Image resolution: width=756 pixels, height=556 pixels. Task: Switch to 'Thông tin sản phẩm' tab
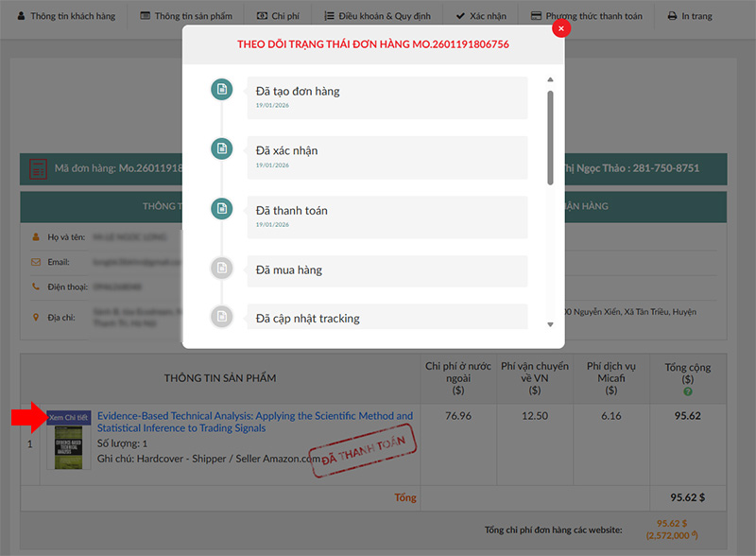pos(189,16)
